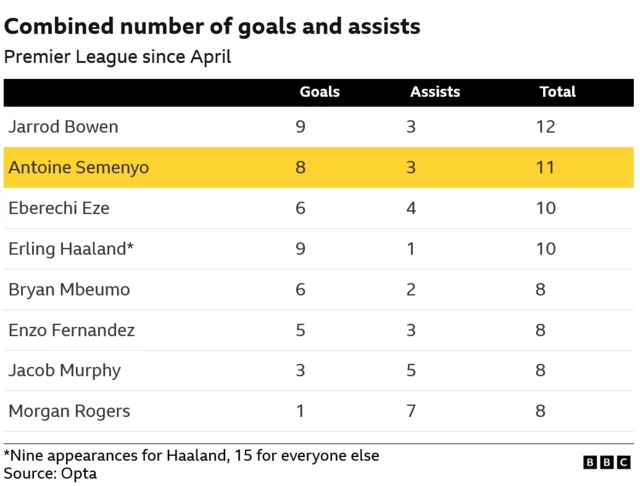The width and height of the screenshot is (640, 486).
Task: Click the Haaland appearances footnote
Action: (x=191, y=455)
